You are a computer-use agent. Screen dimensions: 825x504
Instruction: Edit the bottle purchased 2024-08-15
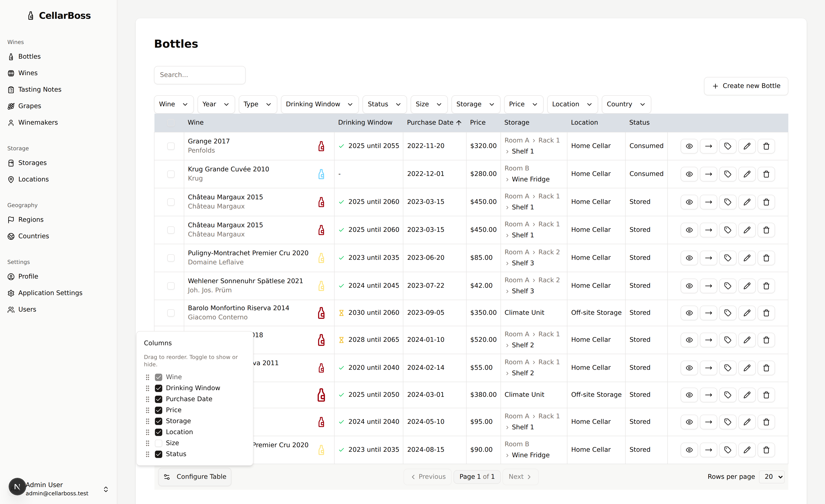[x=747, y=450]
